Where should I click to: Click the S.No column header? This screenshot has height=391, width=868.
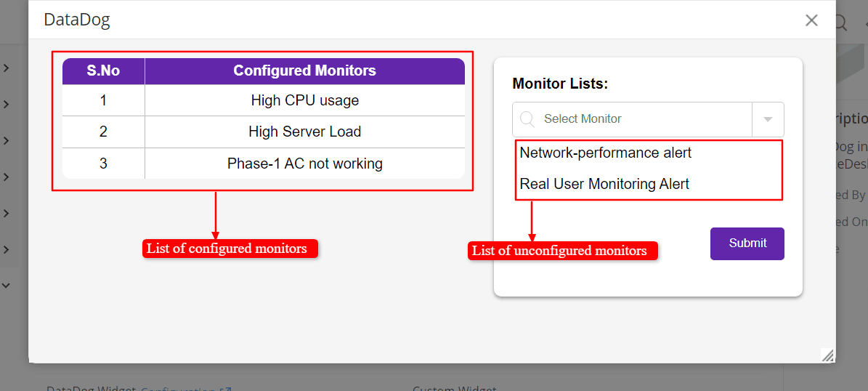point(103,71)
